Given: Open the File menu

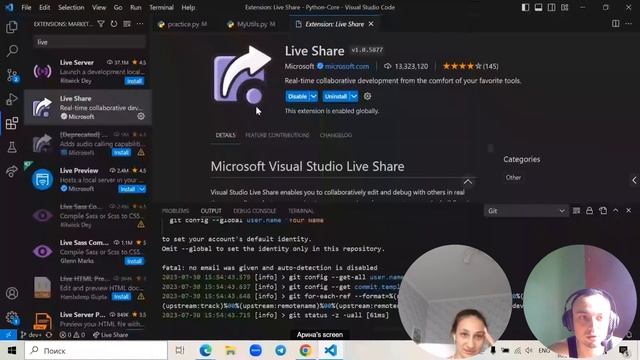Looking at the screenshot, I should 26,7.
